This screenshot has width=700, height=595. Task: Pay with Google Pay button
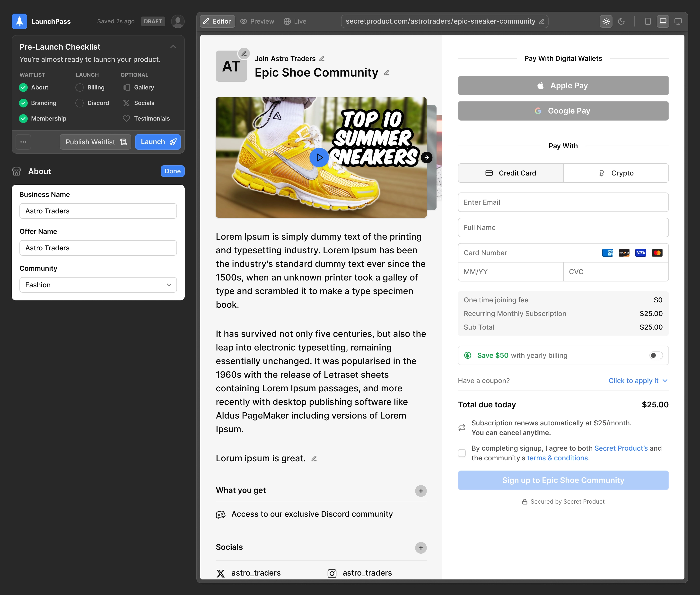[563, 111]
